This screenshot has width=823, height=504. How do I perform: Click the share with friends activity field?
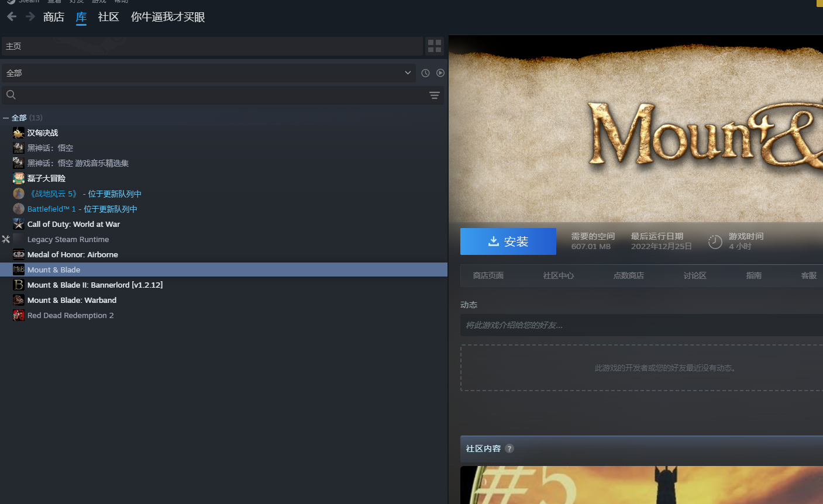[642, 325]
